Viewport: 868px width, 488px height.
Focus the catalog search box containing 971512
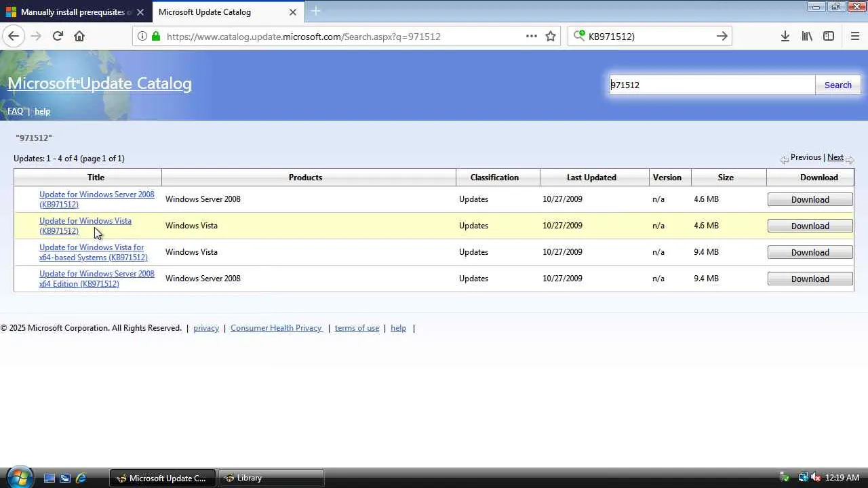712,85
